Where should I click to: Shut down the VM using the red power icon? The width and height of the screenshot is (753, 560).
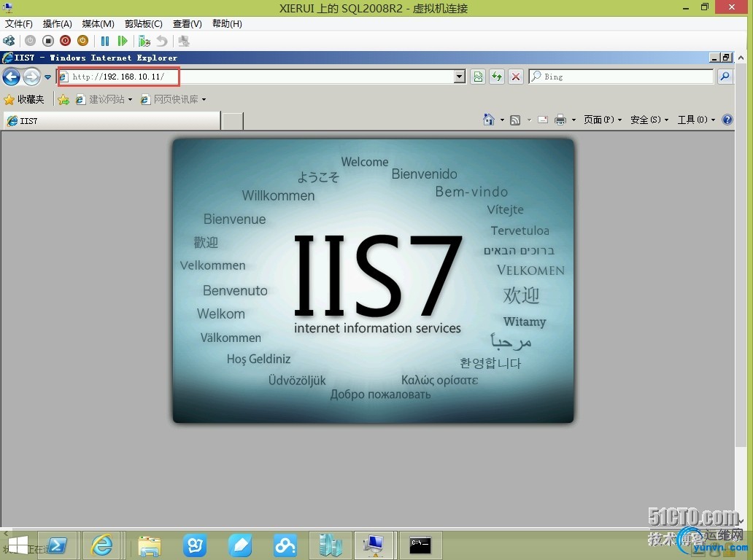(x=66, y=42)
